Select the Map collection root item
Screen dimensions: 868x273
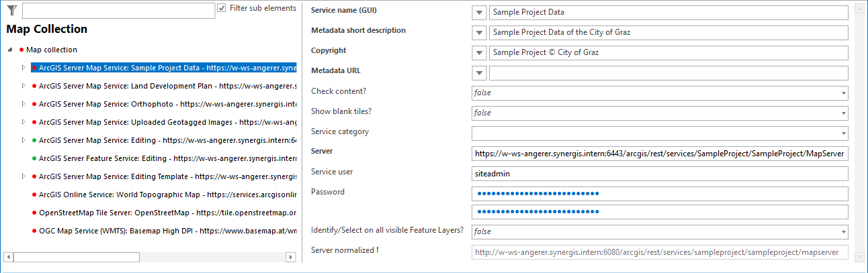[x=52, y=50]
